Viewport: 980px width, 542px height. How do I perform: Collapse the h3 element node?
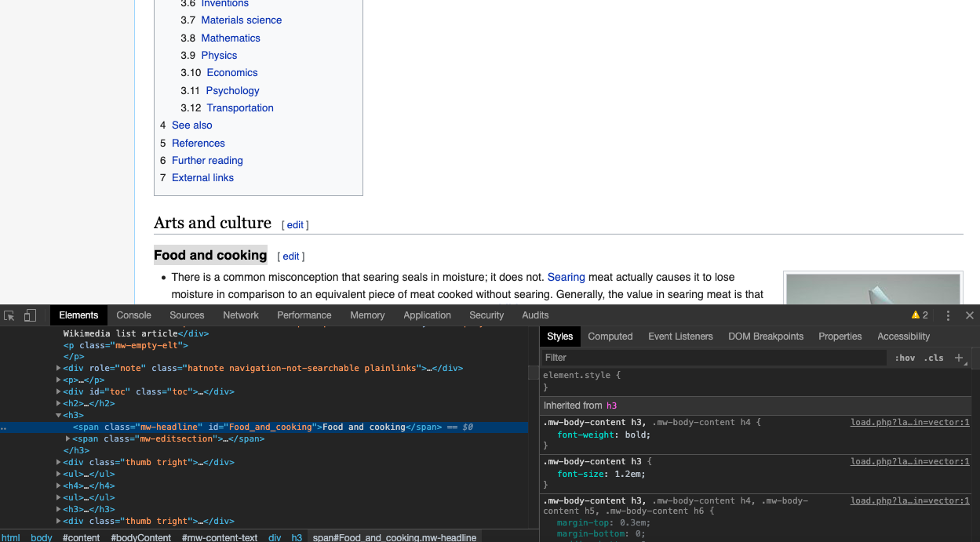(x=59, y=415)
